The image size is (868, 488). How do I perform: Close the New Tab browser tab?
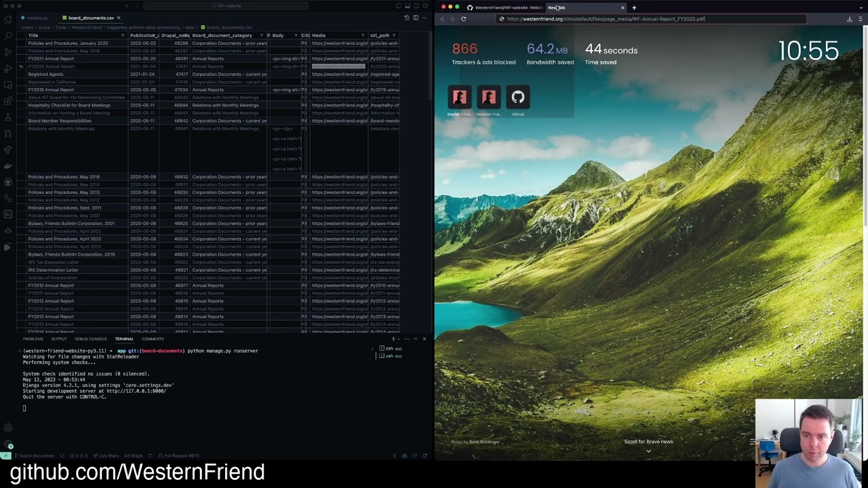(x=623, y=7)
